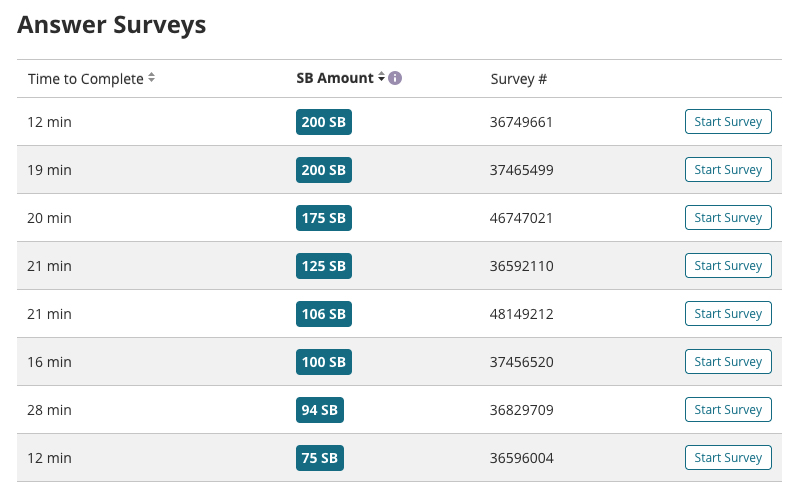Sort by SB Amount arrows

[x=381, y=78]
